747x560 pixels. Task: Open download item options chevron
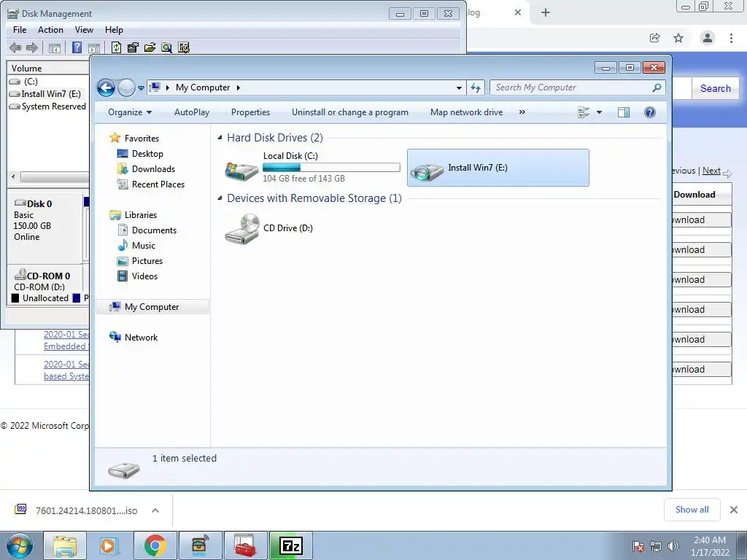point(155,510)
